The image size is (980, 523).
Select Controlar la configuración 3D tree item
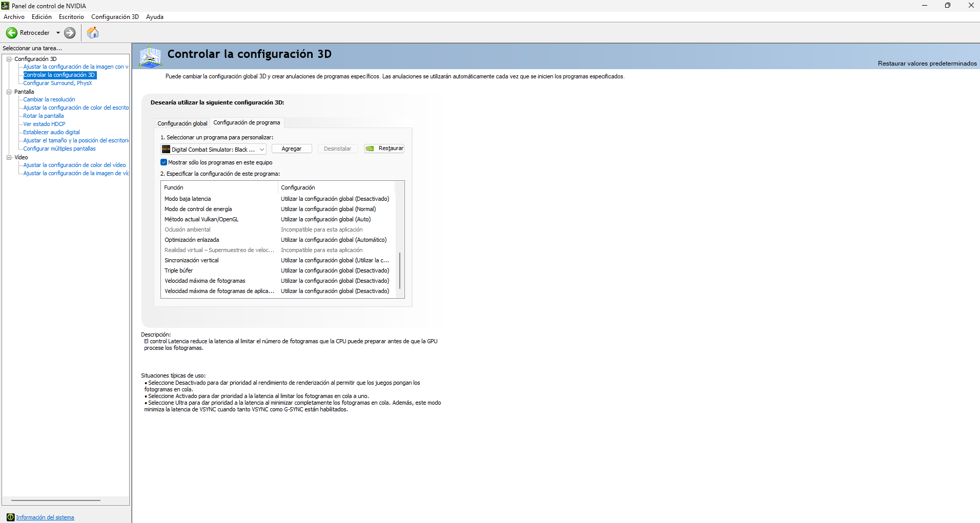pos(59,75)
